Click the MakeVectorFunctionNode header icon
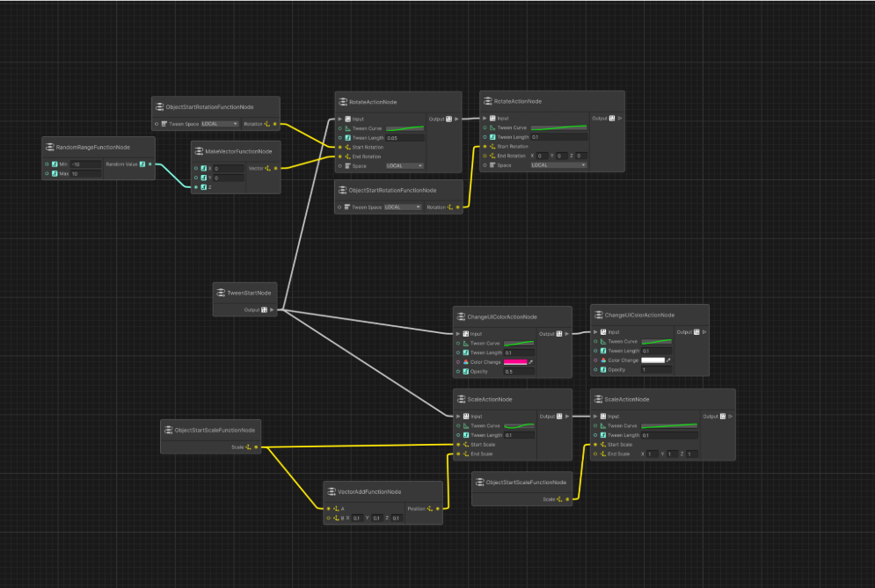Image resolution: width=875 pixels, height=588 pixels. (x=199, y=151)
